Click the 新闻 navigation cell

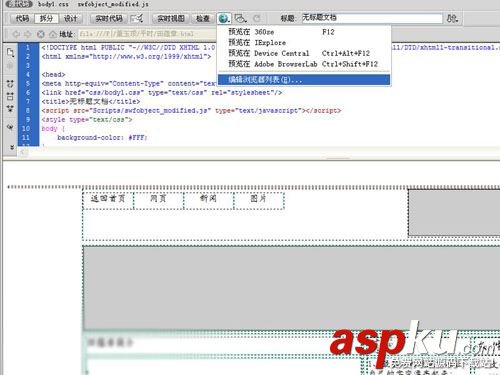click(208, 200)
